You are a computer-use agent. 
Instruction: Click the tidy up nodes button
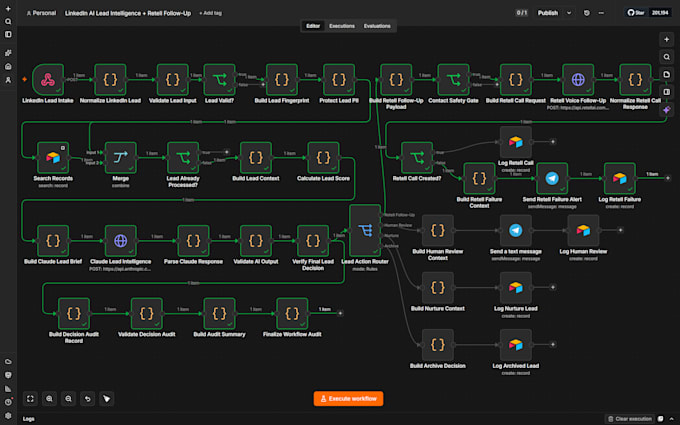107,399
